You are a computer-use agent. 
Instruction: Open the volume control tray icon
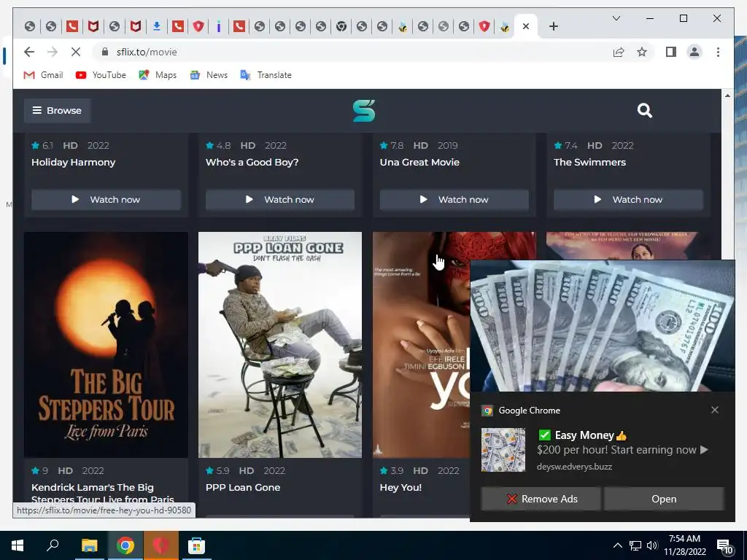click(x=651, y=545)
